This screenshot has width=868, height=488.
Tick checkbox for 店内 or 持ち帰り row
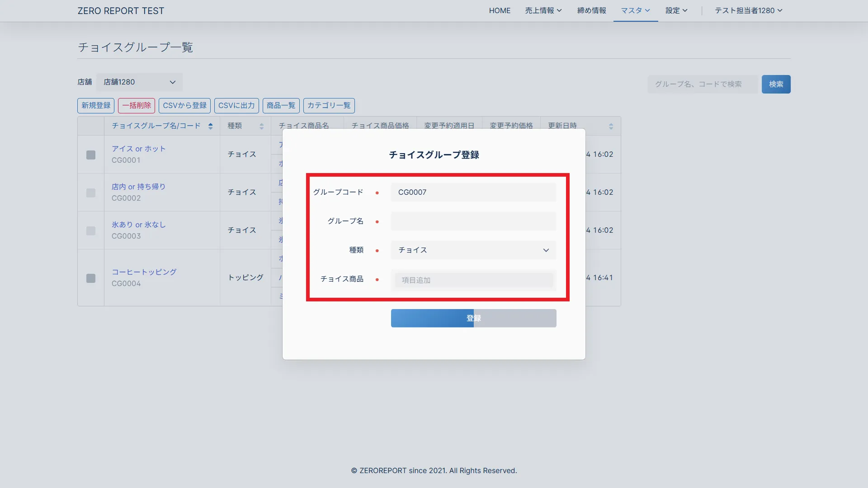pyautogui.click(x=91, y=193)
